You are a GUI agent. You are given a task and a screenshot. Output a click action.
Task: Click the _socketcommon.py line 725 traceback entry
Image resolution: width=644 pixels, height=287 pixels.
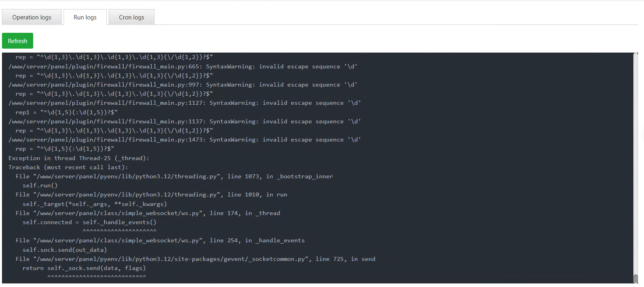tap(195, 259)
